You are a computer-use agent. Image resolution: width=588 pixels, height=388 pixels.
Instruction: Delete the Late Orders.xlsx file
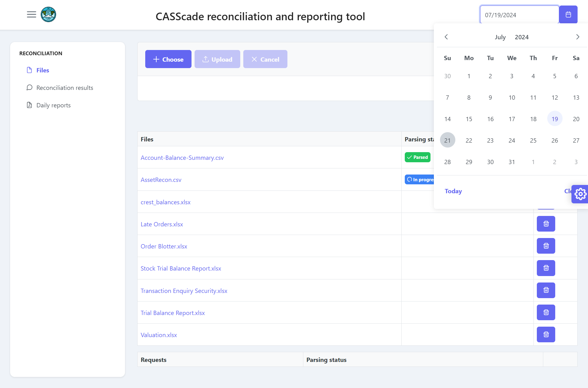click(x=546, y=224)
